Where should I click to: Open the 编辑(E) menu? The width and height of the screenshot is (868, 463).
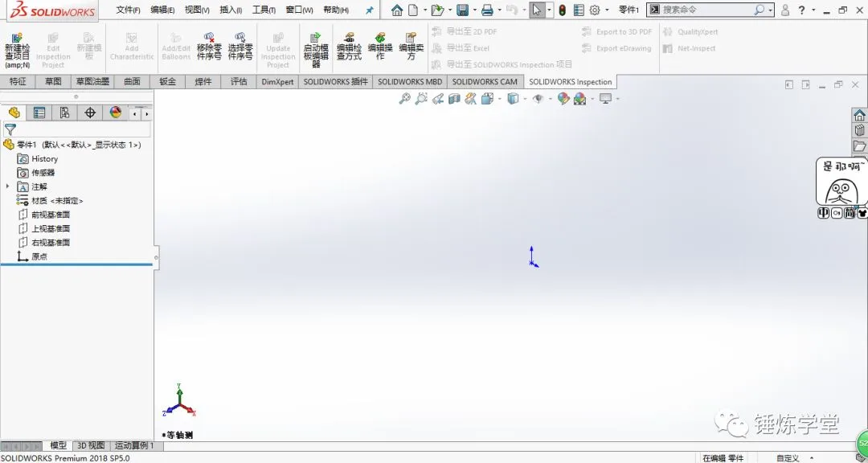(162, 10)
